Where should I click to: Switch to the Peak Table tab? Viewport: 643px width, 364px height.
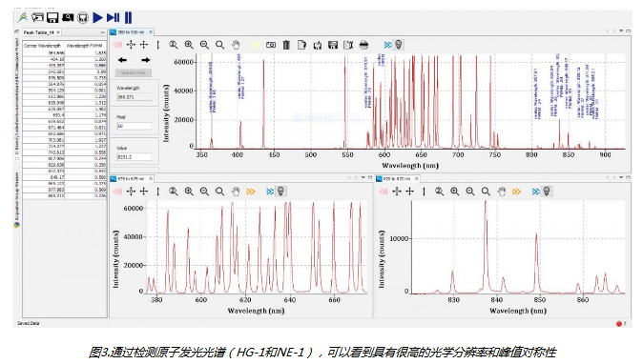[x=38, y=32]
